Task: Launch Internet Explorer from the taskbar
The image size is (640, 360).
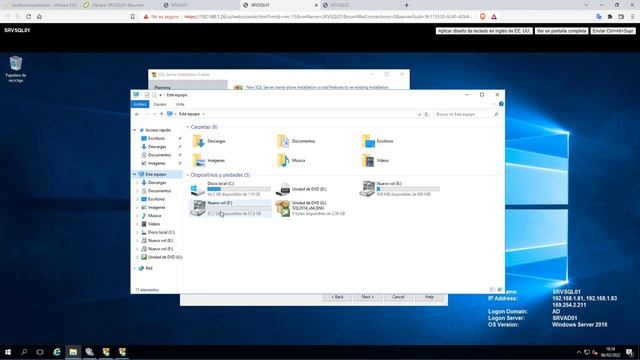Action: [x=57, y=352]
